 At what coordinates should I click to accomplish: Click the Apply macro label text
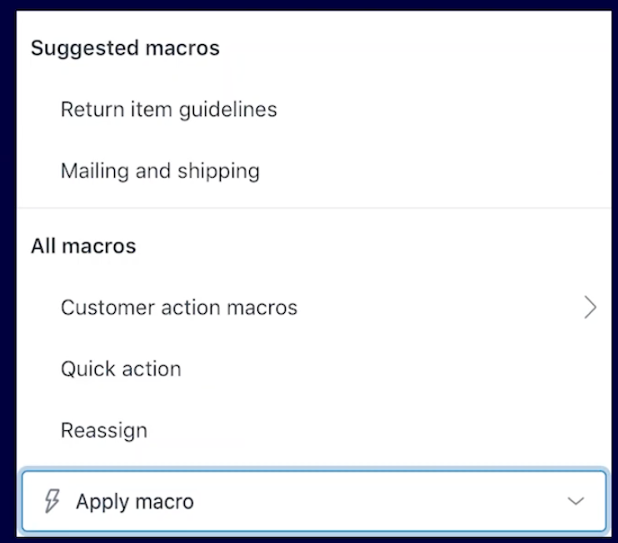point(135,502)
